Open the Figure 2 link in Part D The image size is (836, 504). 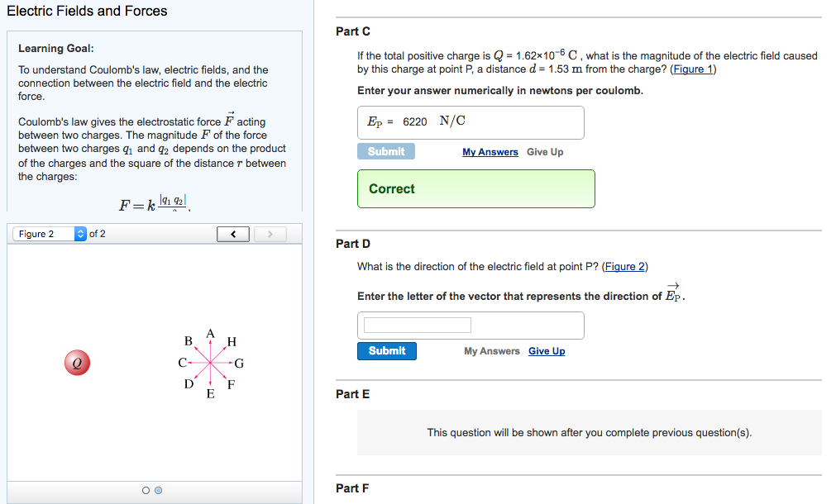625,266
